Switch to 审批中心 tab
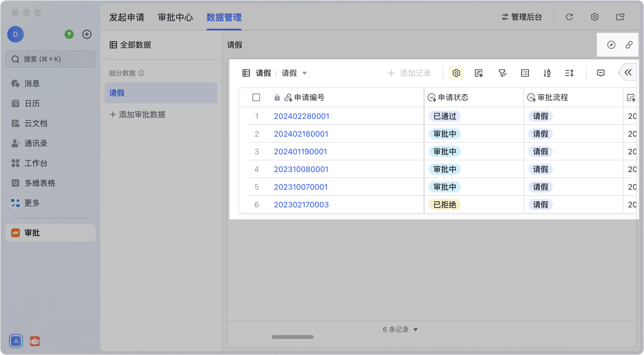Screen dimensions: 644x355 click(x=175, y=17)
